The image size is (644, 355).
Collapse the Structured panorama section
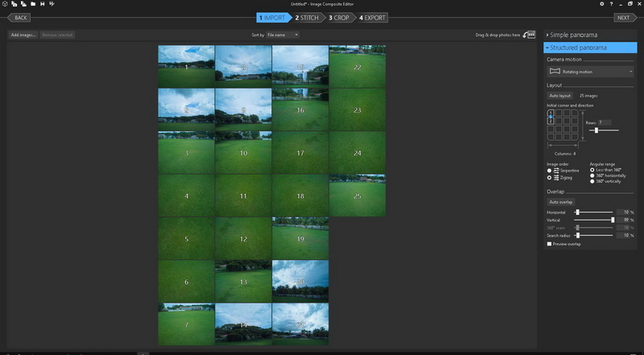[x=589, y=47]
